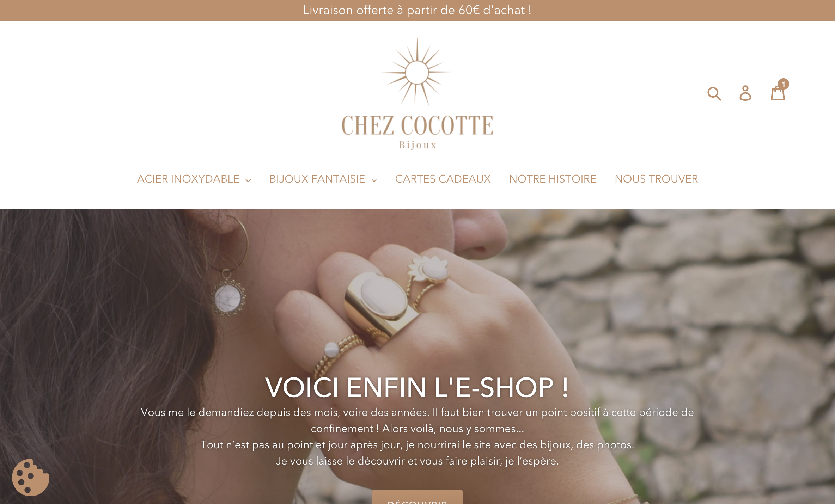Open the search magnifier icon
The width and height of the screenshot is (835, 504).
point(714,94)
